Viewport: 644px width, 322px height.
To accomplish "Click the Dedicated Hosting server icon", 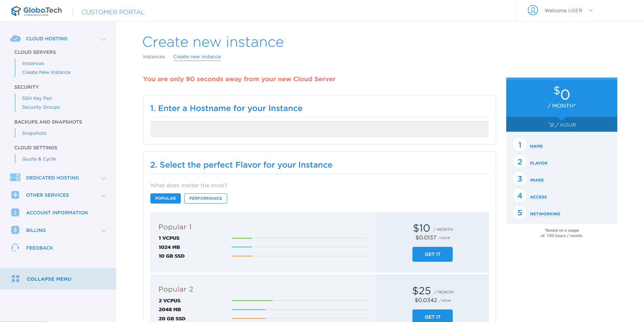I will [15, 177].
